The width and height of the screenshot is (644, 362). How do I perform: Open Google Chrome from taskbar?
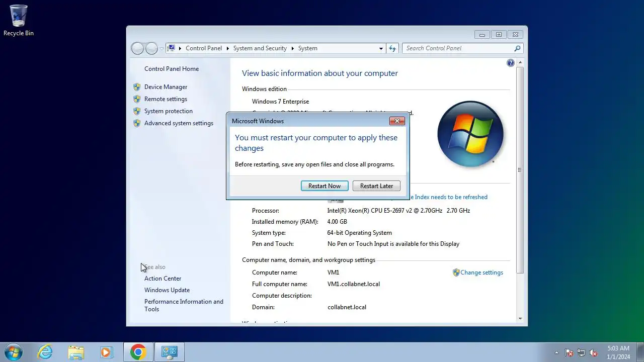pos(138,352)
